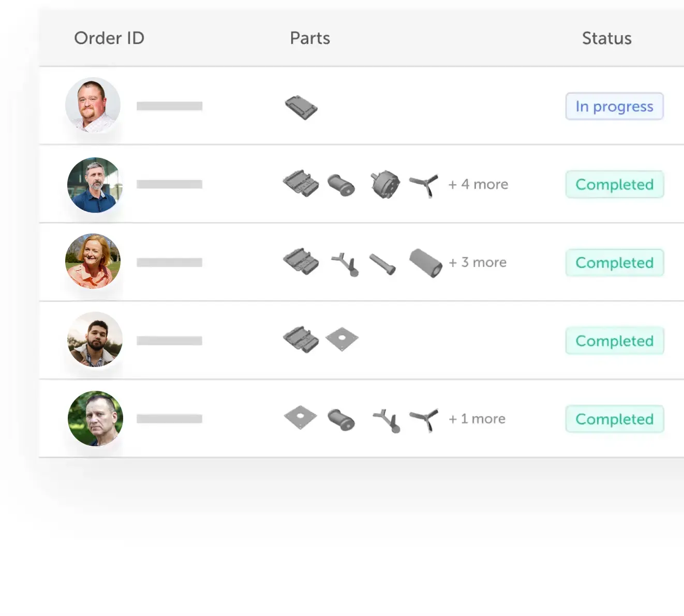Click the bolt part icon in third row
The width and height of the screenshot is (684, 616).
coord(383,263)
